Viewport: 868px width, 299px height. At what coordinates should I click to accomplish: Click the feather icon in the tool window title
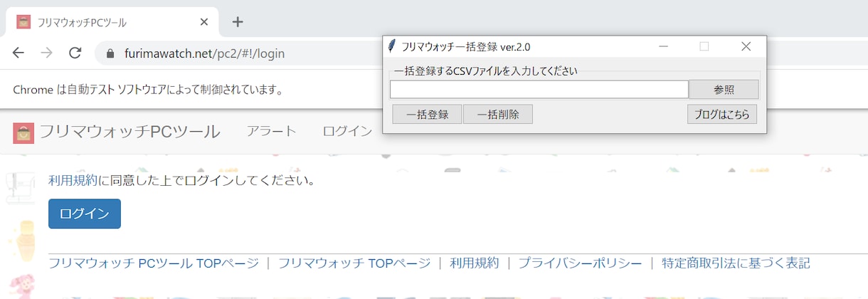point(391,46)
